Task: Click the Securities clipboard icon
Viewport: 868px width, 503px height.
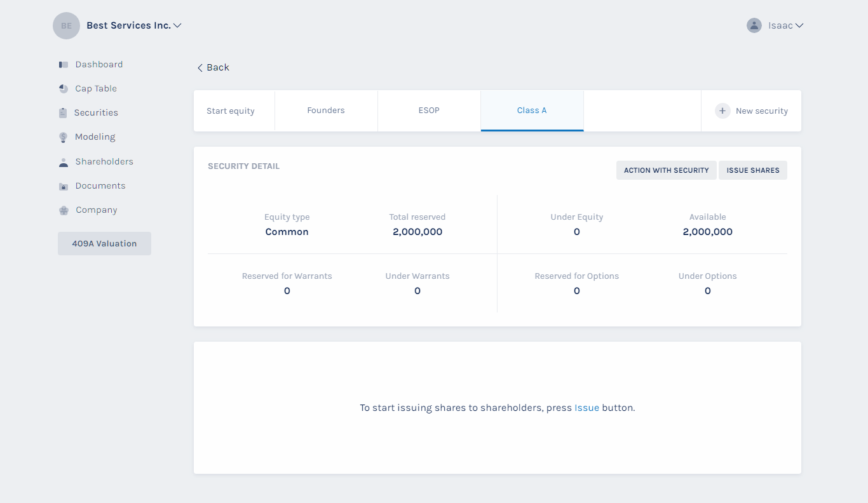Action: click(x=63, y=113)
